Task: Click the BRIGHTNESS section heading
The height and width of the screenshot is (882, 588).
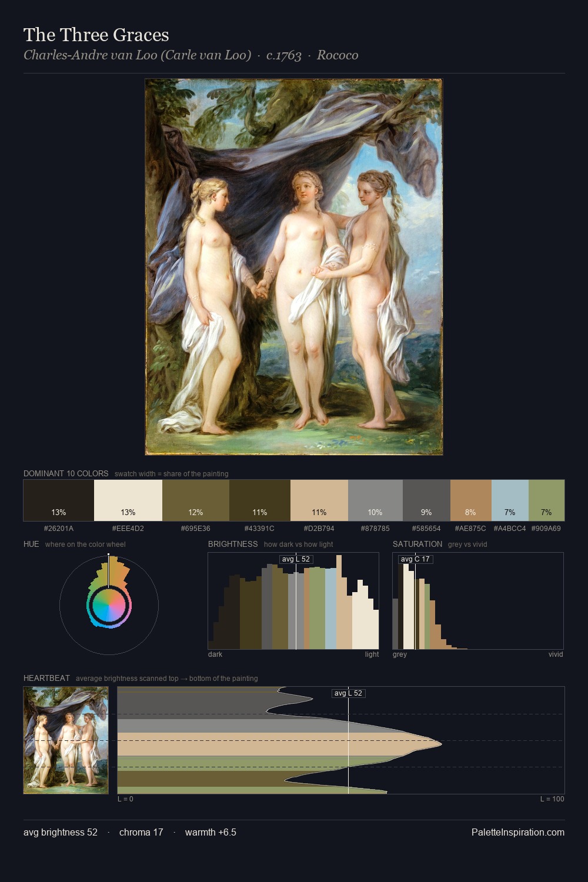Action: pyautogui.click(x=233, y=544)
